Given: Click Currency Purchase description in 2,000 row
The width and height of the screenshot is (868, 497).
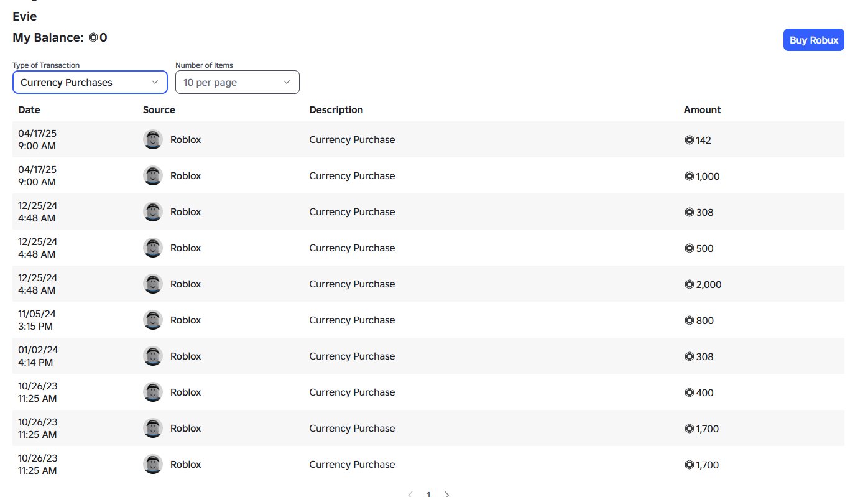Looking at the screenshot, I should pyautogui.click(x=352, y=284).
